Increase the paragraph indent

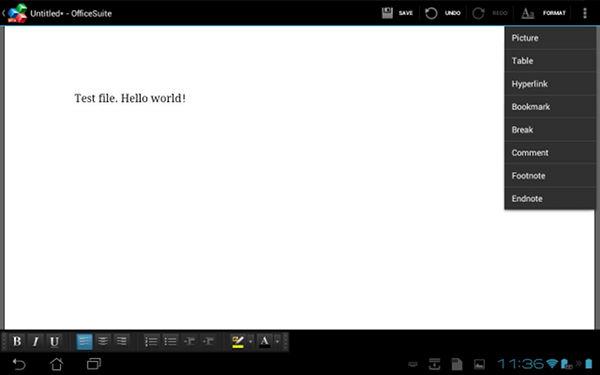coord(208,341)
